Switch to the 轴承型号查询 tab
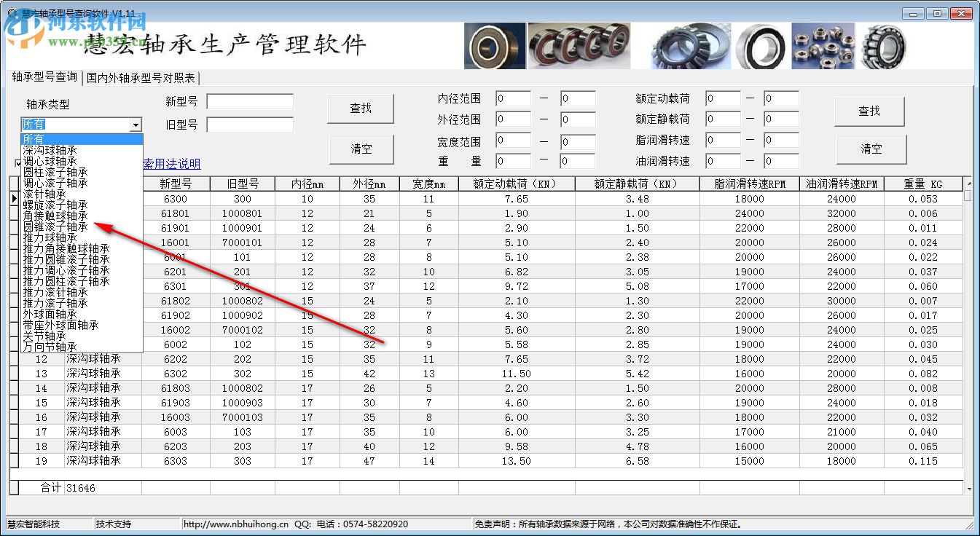980x536 pixels. (45, 77)
